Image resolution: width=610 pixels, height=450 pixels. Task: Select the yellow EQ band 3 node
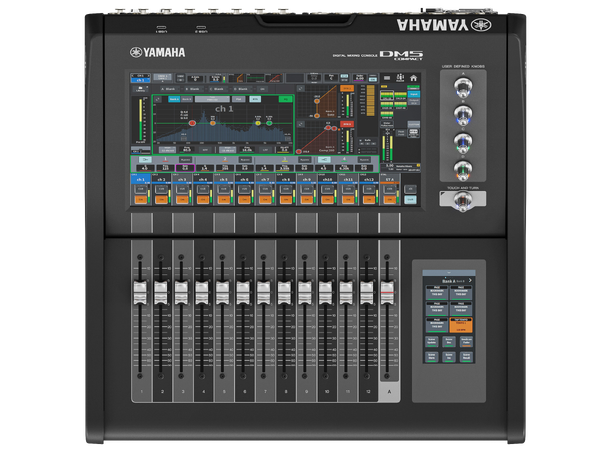[258, 123]
